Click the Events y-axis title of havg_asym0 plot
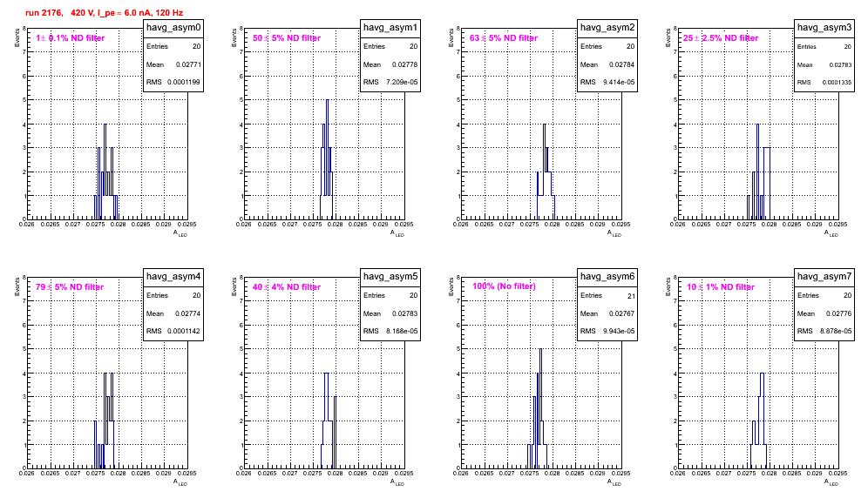The height and width of the screenshot is (498, 868). (x=17, y=37)
